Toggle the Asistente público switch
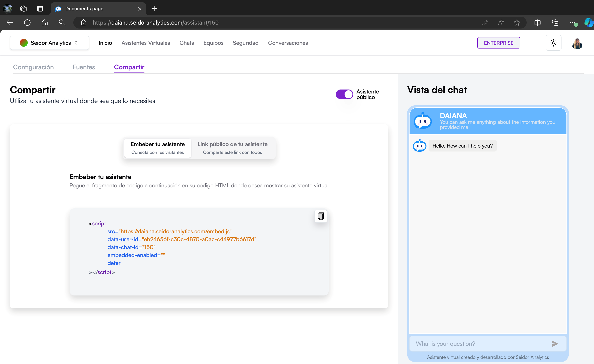Image resolution: width=594 pixels, height=364 pixels. point(344,94)
